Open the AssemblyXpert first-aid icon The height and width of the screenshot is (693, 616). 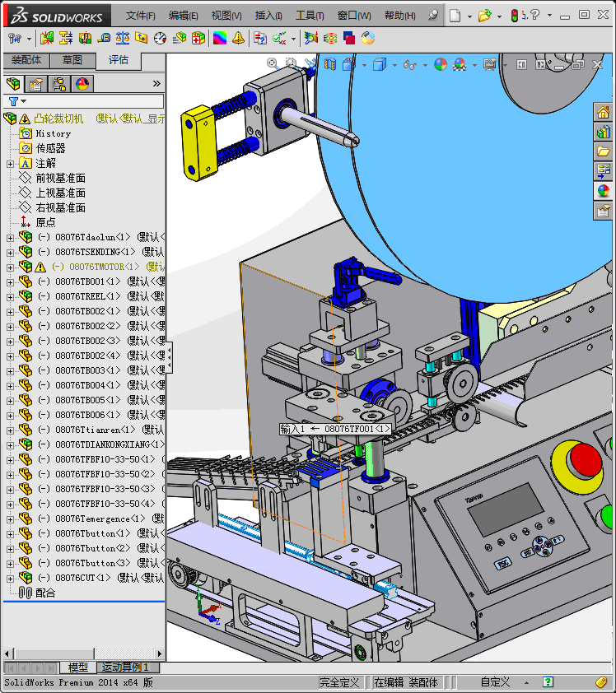pos(198,39)
